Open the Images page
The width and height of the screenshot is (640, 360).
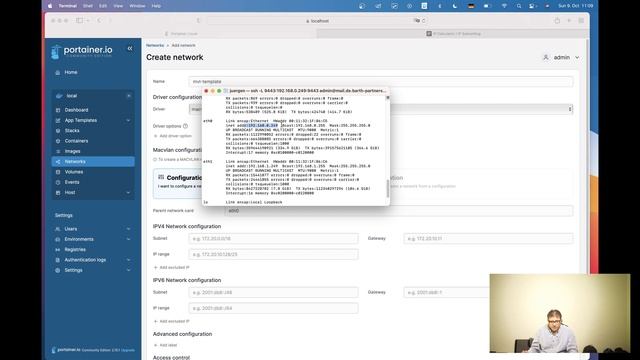click(x=72, y=151)
